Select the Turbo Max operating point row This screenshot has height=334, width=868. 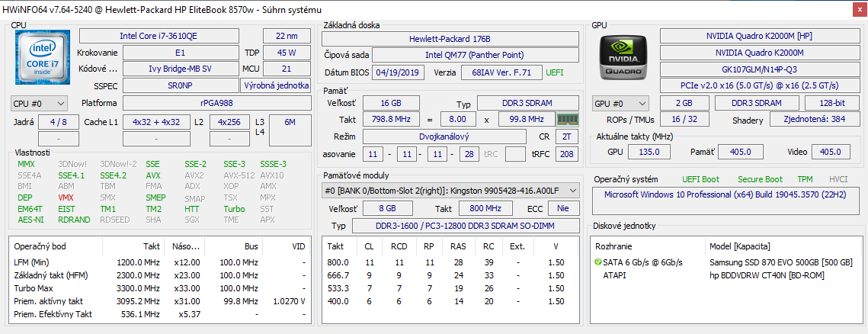point(36,288)
